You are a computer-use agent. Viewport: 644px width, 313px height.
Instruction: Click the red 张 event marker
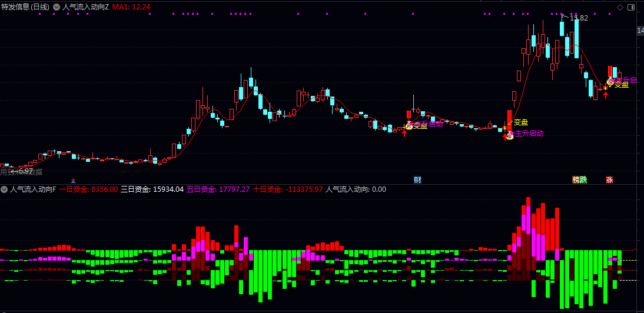[x=609, y=179]
